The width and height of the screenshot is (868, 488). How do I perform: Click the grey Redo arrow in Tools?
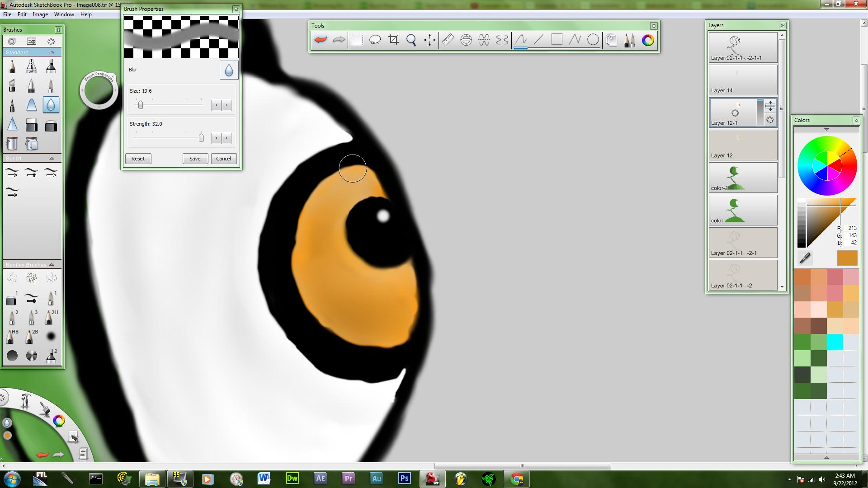point(339,40)
